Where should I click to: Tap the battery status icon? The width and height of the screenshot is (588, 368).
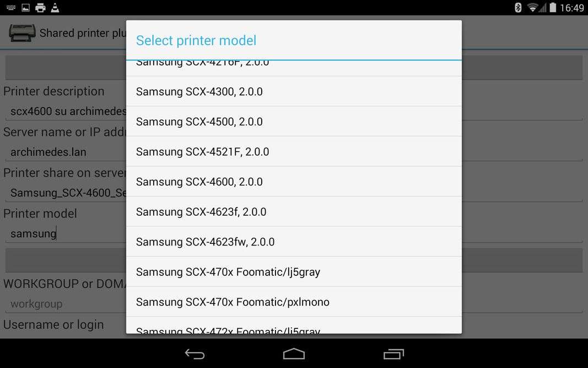(553, 8)
